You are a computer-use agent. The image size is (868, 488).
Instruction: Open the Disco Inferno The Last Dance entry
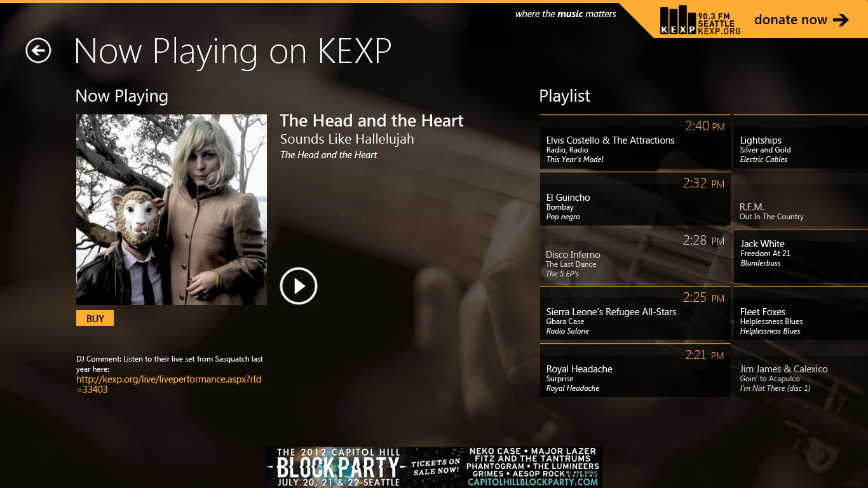635,256
